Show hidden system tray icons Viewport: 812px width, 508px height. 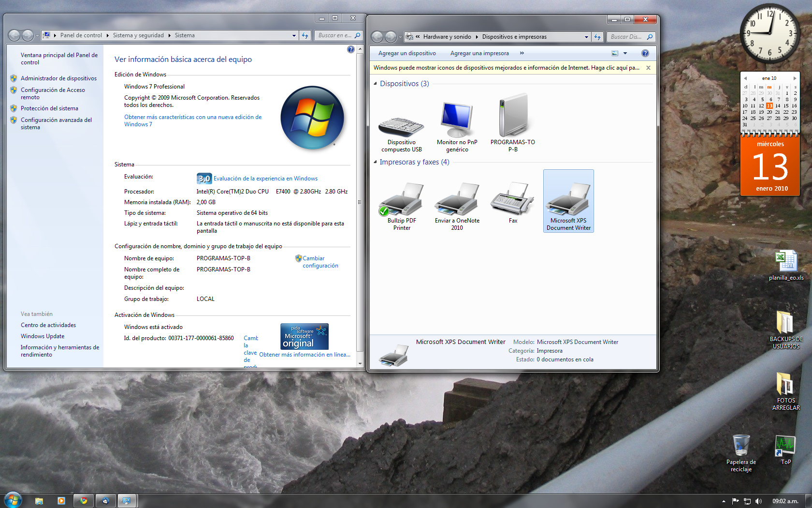click(x=724, y=501)
